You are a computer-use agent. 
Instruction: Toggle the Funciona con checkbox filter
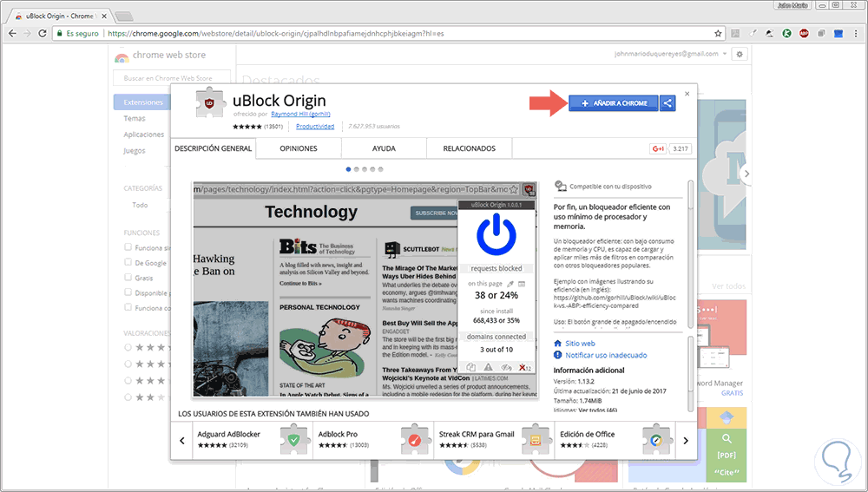(128, 307)
